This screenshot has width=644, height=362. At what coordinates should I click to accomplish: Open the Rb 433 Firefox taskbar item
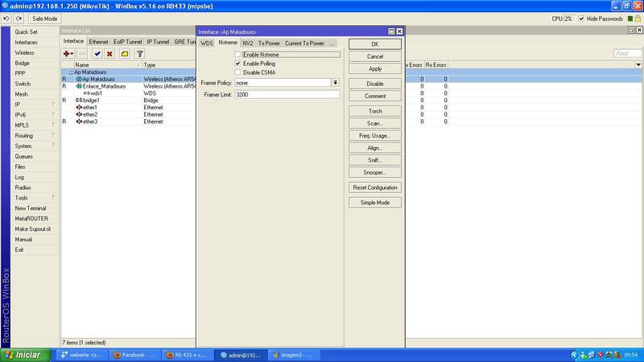(187, 355)
